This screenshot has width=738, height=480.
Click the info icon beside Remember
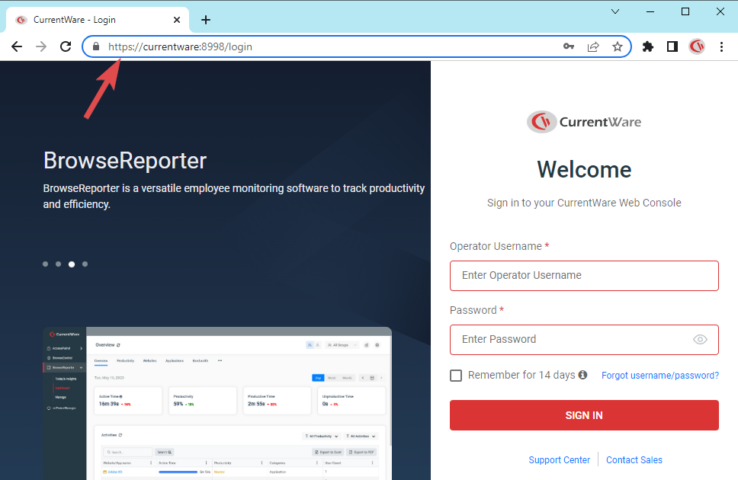(583, 375)
